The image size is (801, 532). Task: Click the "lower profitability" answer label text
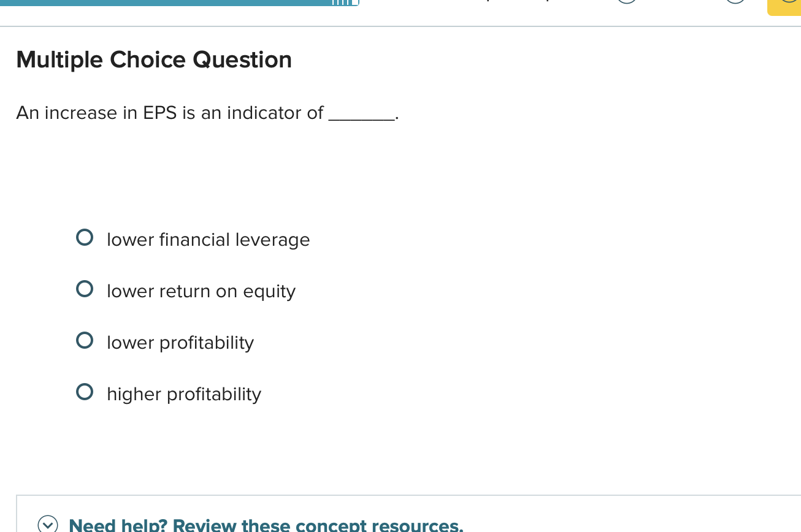[x=180, y=343]
